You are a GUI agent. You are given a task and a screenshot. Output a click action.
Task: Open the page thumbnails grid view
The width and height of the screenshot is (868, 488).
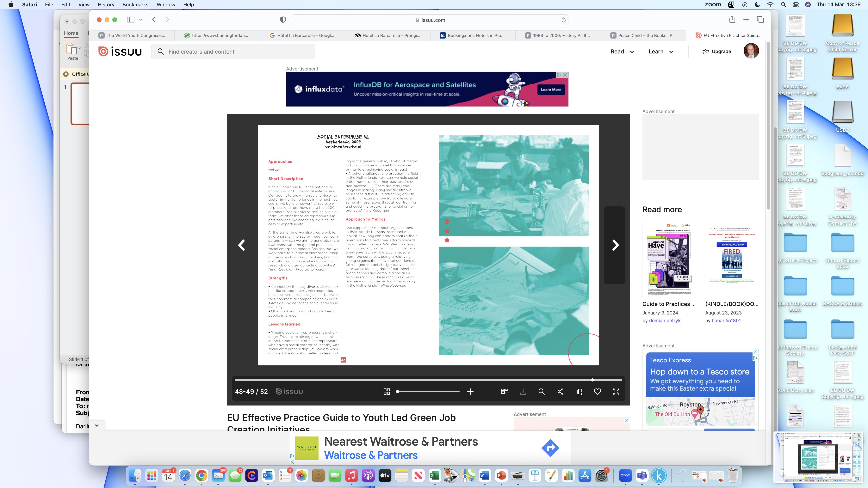click(387, 391)
